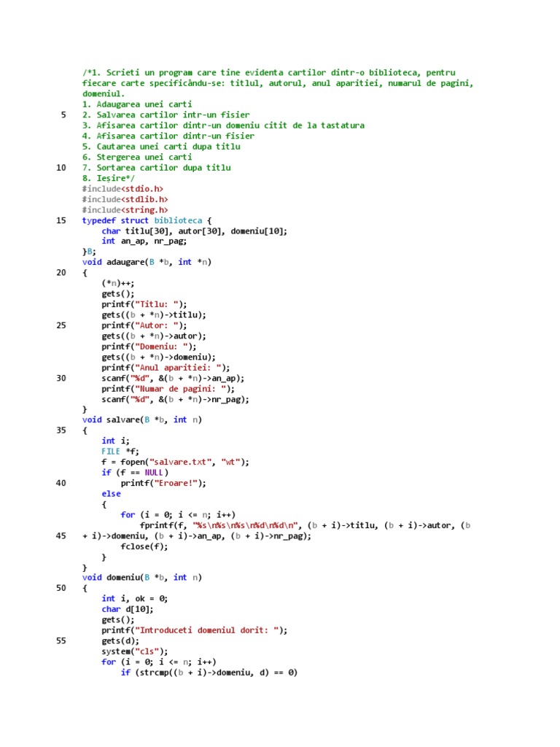Screen dimensions: 560x747
Task: Click the scanf line reading nr_pag
Action: tap(175, 400)
